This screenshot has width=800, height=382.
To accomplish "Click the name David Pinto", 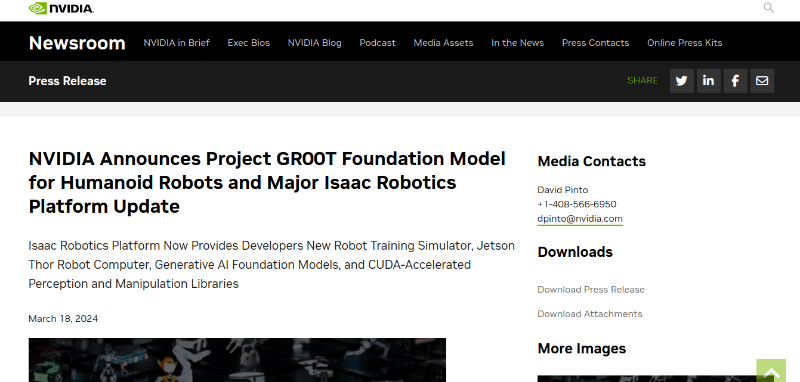I will click(563, 190).
